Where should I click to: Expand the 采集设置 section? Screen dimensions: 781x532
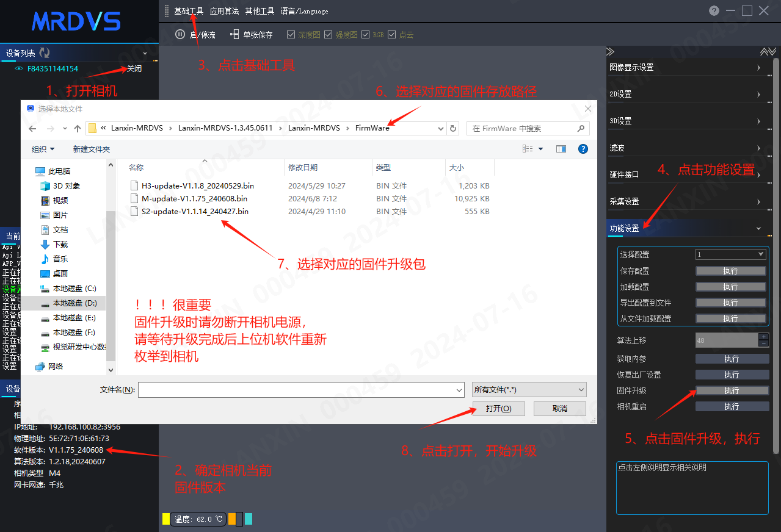[x=686, y=202]
